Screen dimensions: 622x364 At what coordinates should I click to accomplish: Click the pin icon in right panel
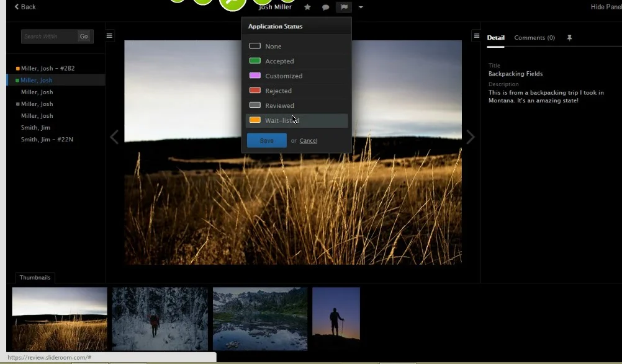pyautogui.click(x=569, y=38)
